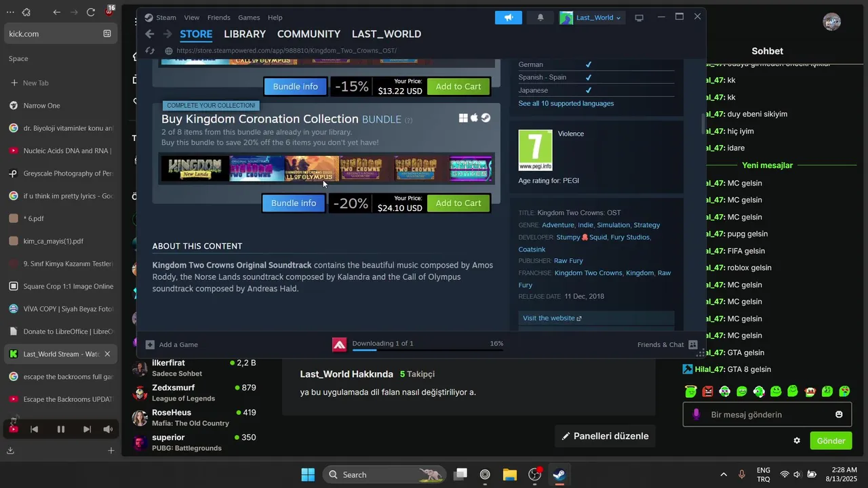868x488 pixels.
Task: Open Steam Friends & Chat icon
Action: pyautogui.click(x=693, y=344)
